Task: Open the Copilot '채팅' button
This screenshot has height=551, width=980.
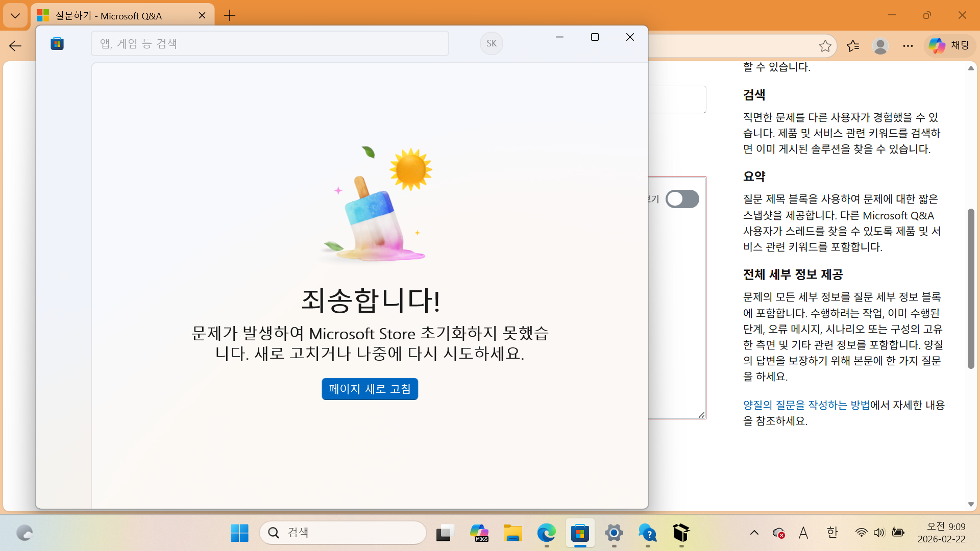Action: [949, 45]
